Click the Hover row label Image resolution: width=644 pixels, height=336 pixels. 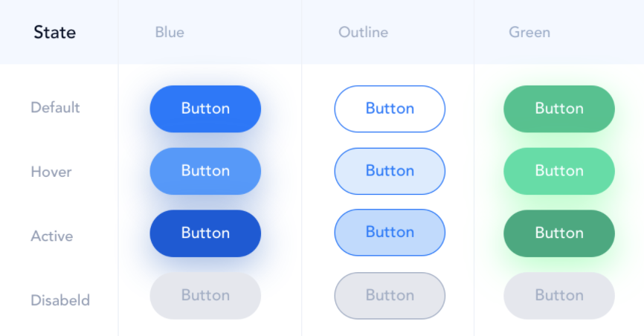point(51,172)
